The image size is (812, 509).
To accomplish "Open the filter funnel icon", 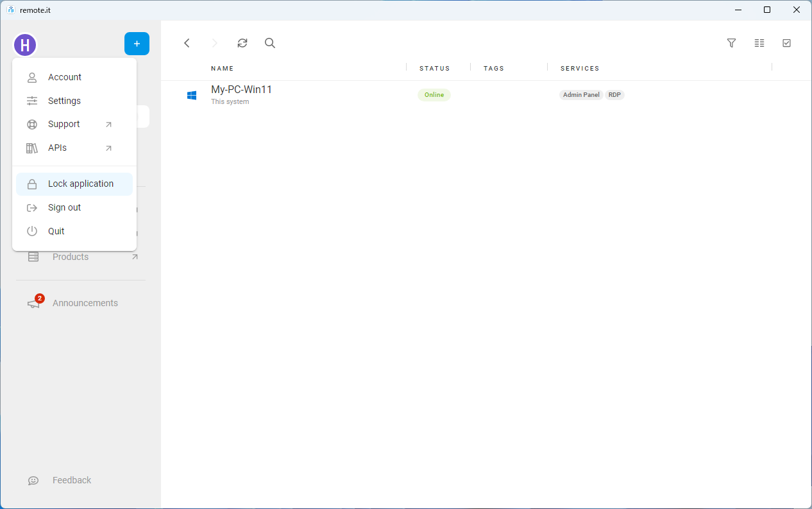I will click(731, 43).
